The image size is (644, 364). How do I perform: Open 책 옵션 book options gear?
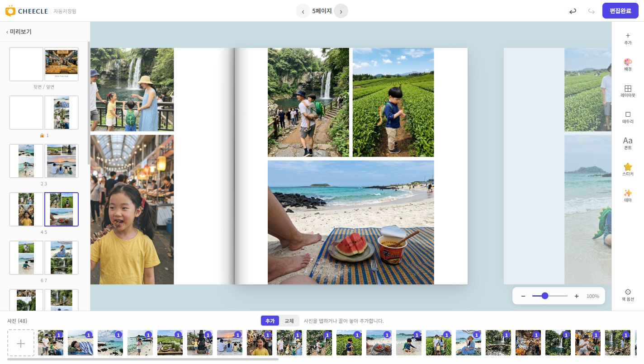[628, 295]
